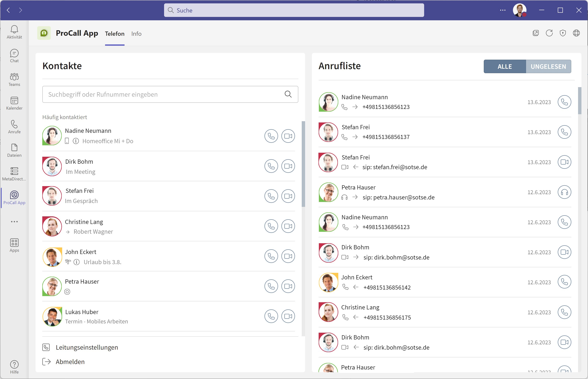The height and width of the screenshot is (379, 588).
Task: Click Abmelden to log out
Action: tap(70, 361)
